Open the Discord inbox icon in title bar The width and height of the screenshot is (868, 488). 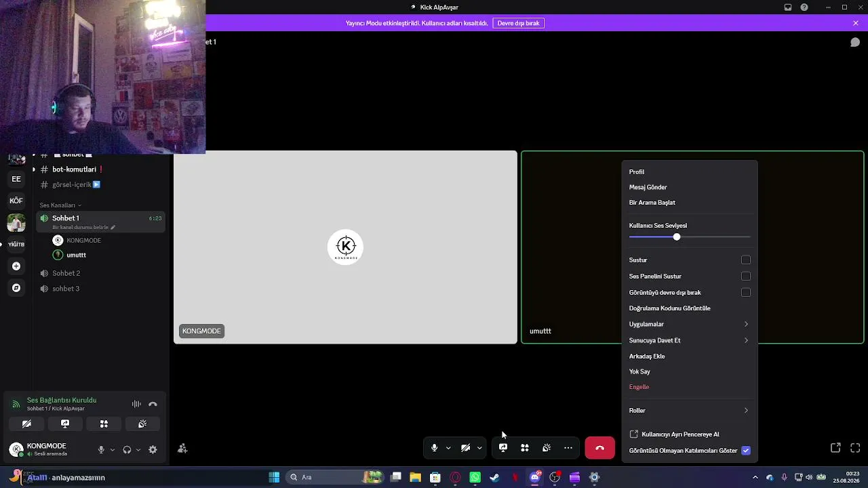(x=788, y=7)
